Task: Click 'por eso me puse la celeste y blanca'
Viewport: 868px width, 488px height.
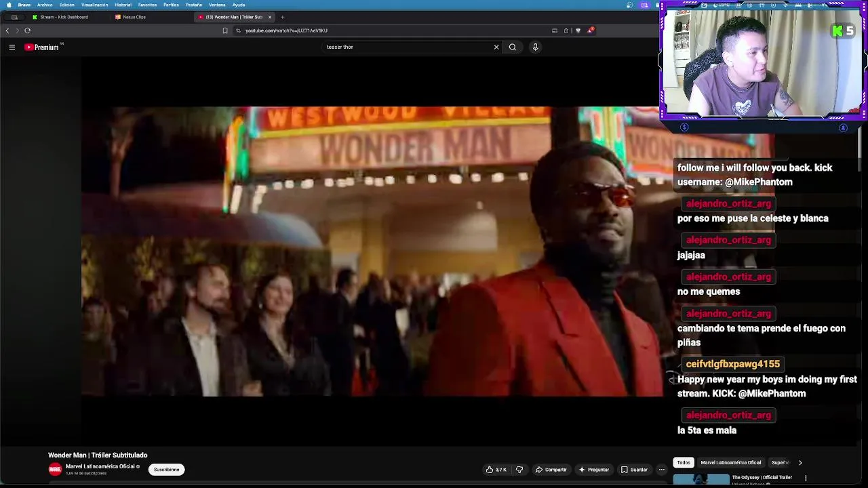Action: coord(753,218)
